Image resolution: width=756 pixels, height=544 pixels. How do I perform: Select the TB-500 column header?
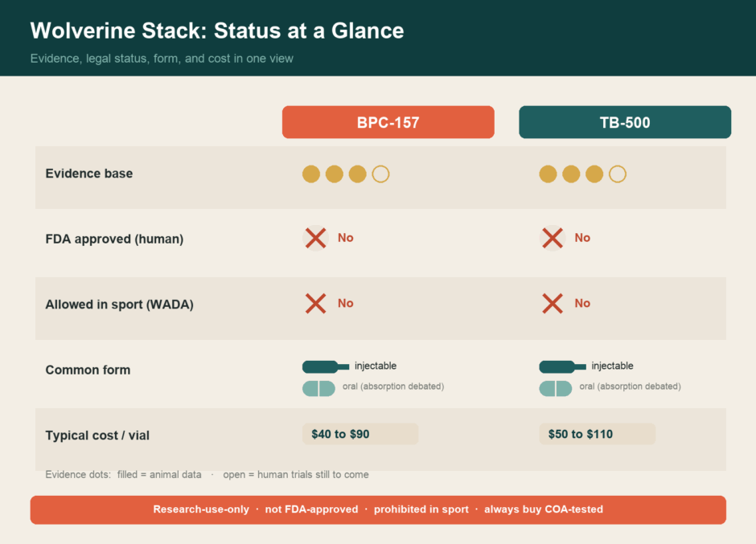[x=625, y=122]
